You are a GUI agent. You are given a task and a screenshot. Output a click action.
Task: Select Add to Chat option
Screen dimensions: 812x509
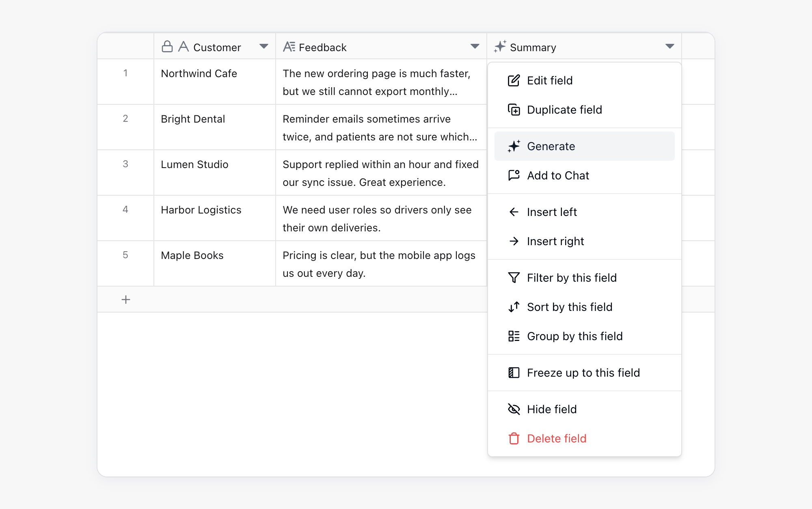tap(585, 175)
